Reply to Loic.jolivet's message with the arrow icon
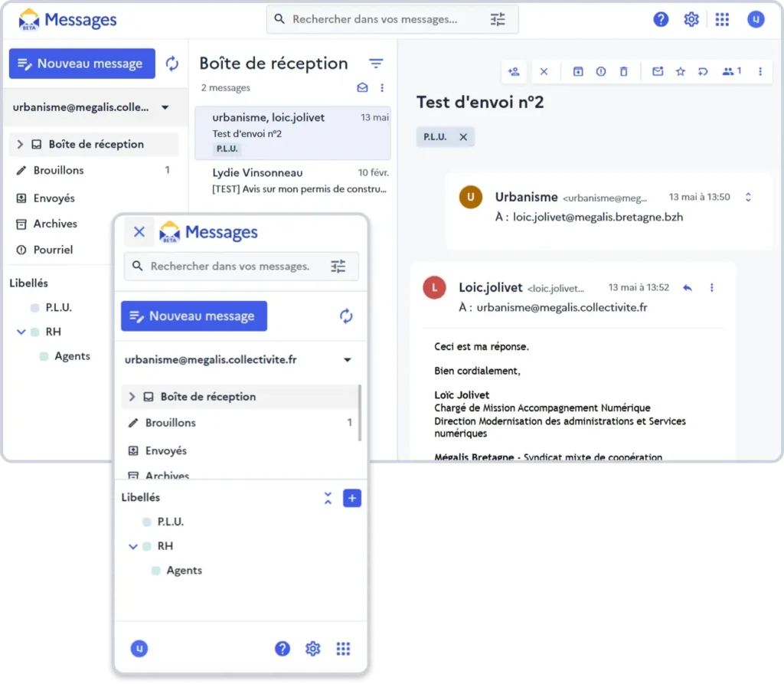The height and width of the screenshot is (684, 784). (688, 288)
